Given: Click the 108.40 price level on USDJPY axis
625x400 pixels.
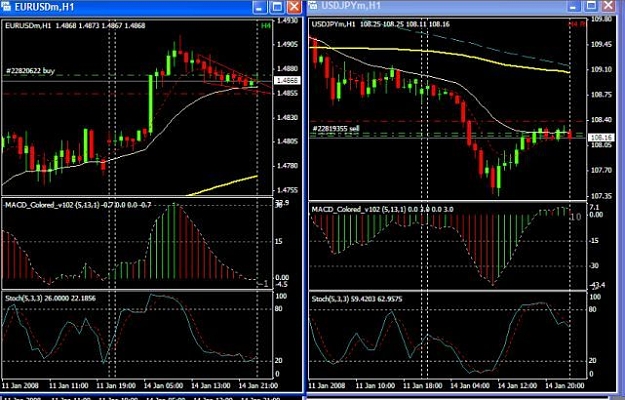Looking at the screenshot, I should pos(601,120).
